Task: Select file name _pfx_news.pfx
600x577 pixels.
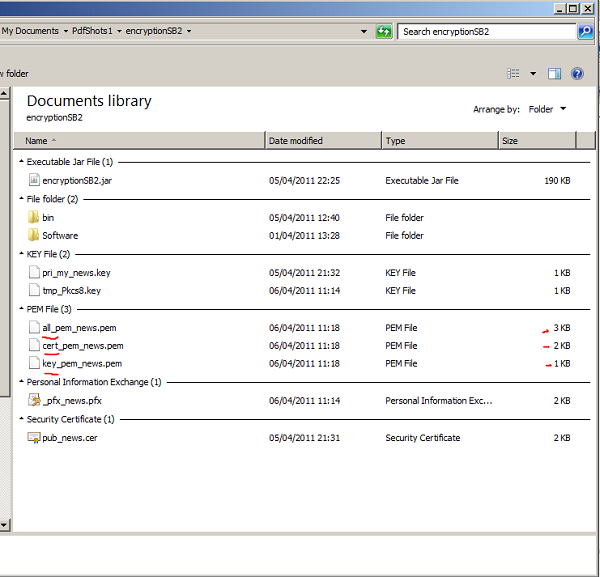Action: pyautogui.click(x=73, y=401)
